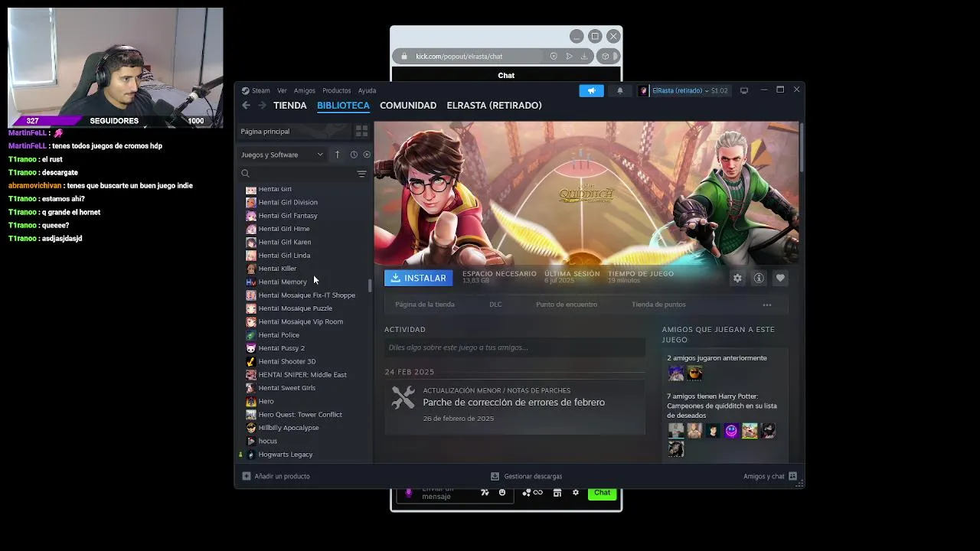Click the library search magnifier icon

tap(246, 174)
